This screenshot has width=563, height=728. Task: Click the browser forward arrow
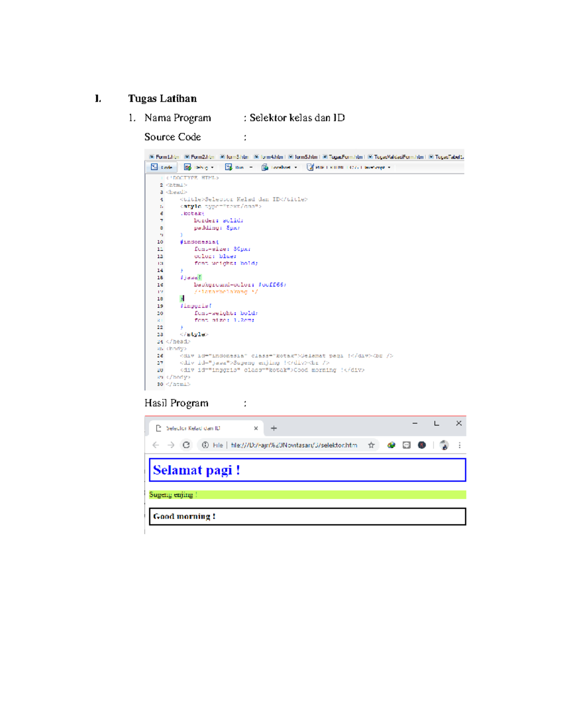click(171, 445)
